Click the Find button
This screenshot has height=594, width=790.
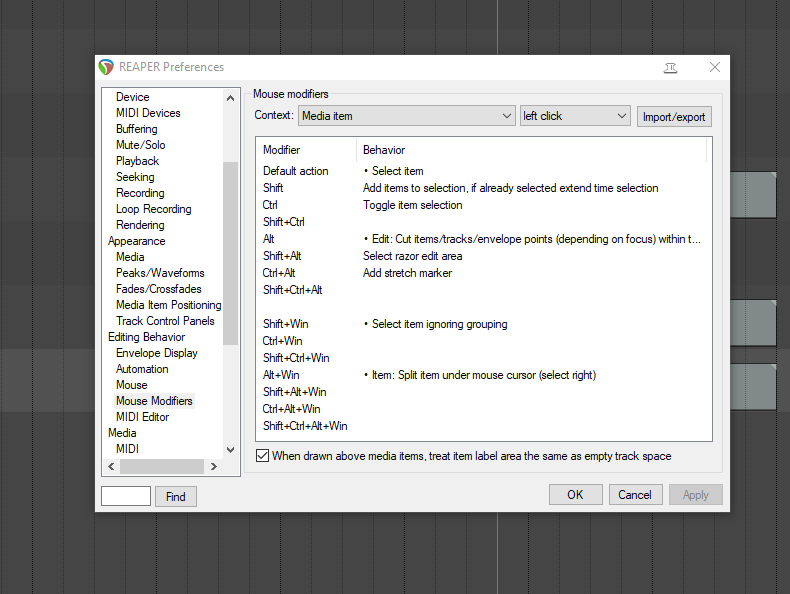(x=175, y=497)
